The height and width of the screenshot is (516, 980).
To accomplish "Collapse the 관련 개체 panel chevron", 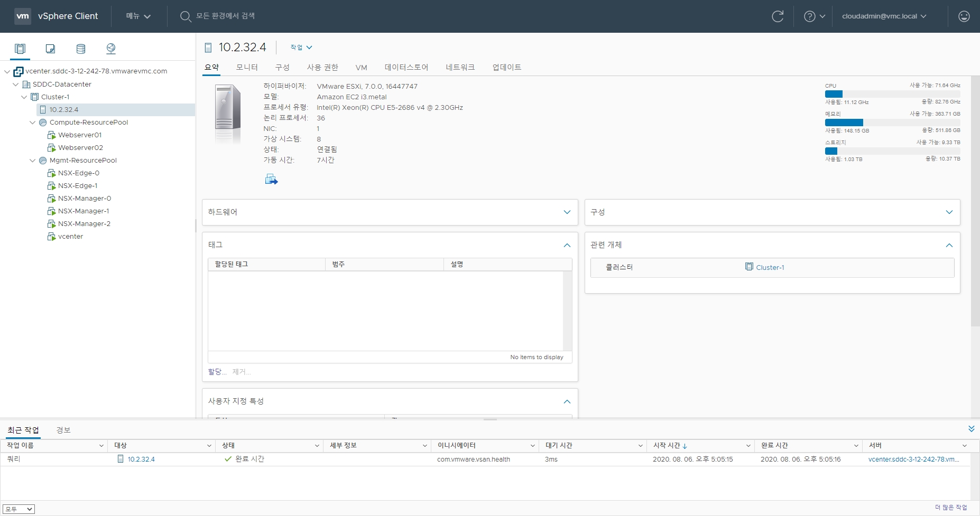I will [x=949, y=245].
